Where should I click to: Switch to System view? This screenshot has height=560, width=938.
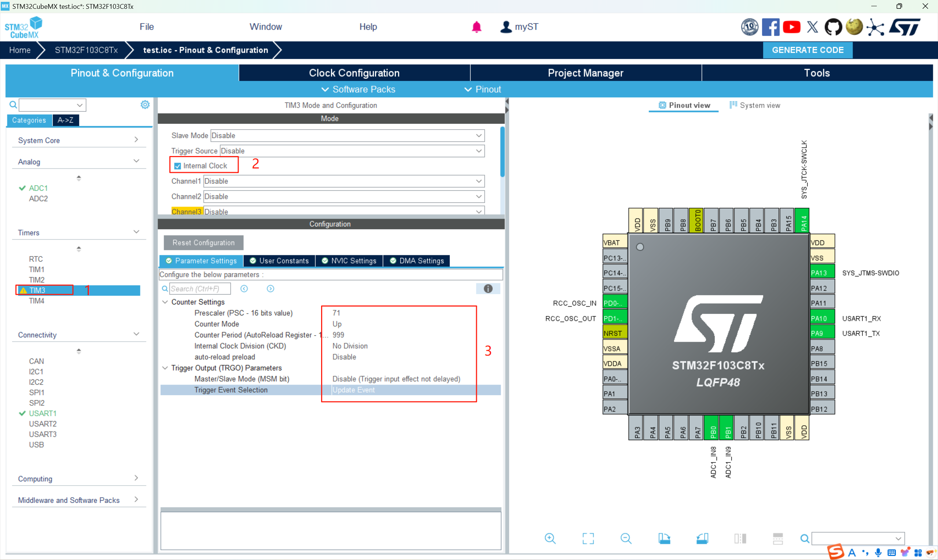coord(754,105)
